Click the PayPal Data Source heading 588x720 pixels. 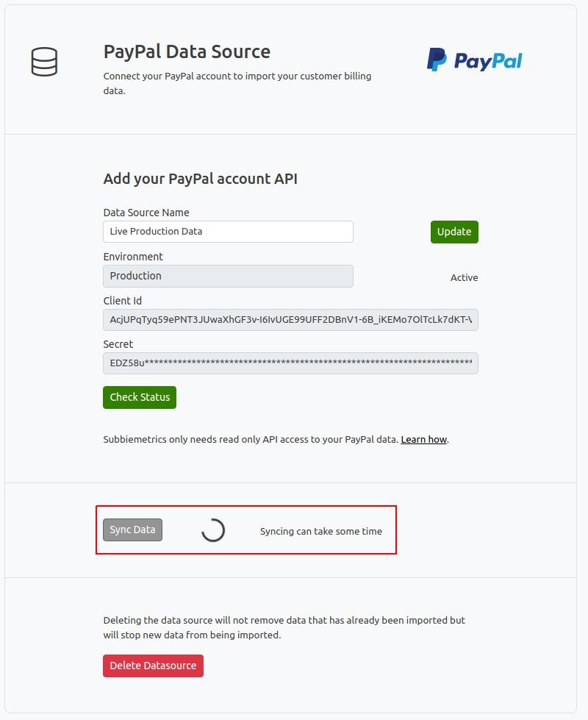pos(187,51)
